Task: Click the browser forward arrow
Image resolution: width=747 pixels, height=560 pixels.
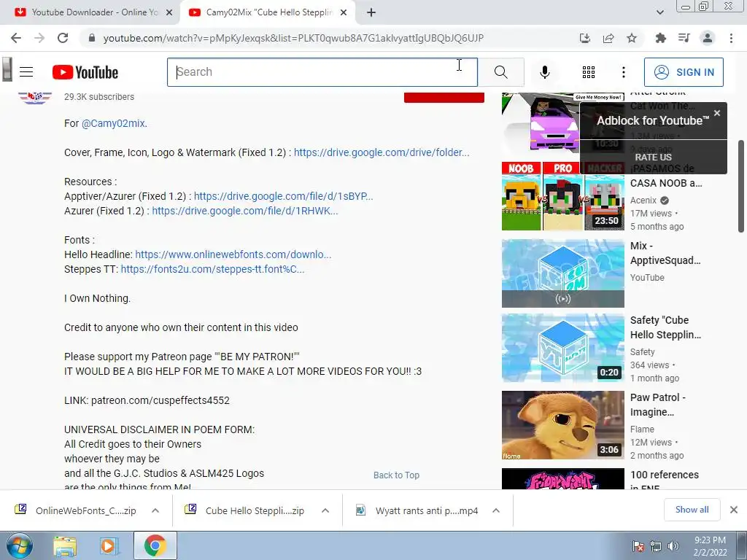Action: [x=39, y=38]
